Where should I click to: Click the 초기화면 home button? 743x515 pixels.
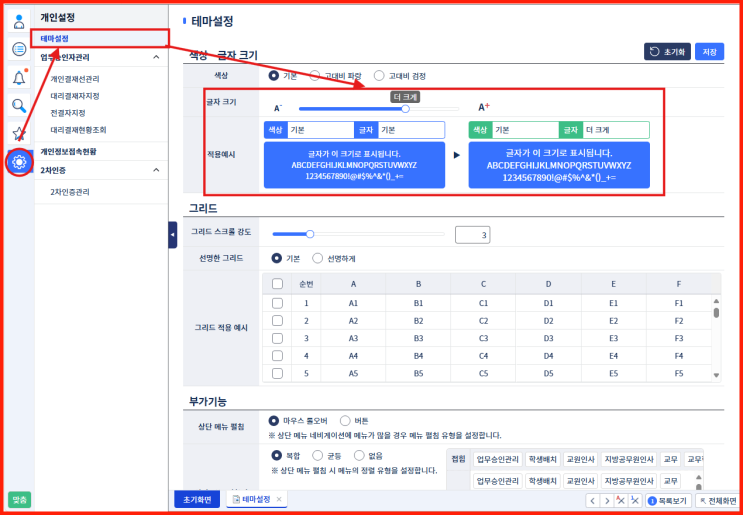click(x=197, y=499)
